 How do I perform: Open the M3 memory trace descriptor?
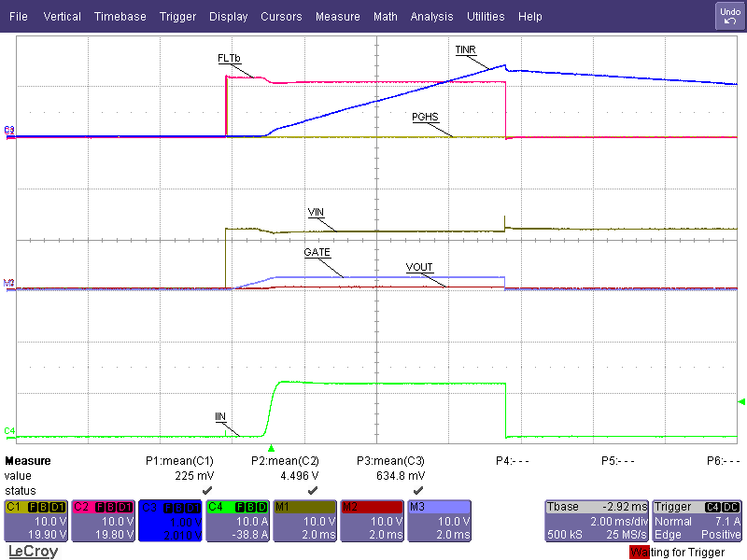pos(438,520)
